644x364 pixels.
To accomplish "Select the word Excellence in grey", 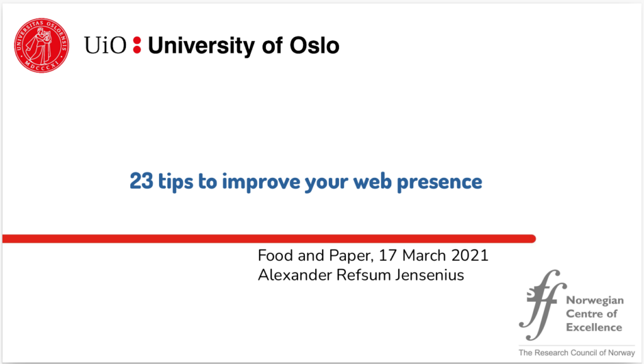I will [594, 328].
